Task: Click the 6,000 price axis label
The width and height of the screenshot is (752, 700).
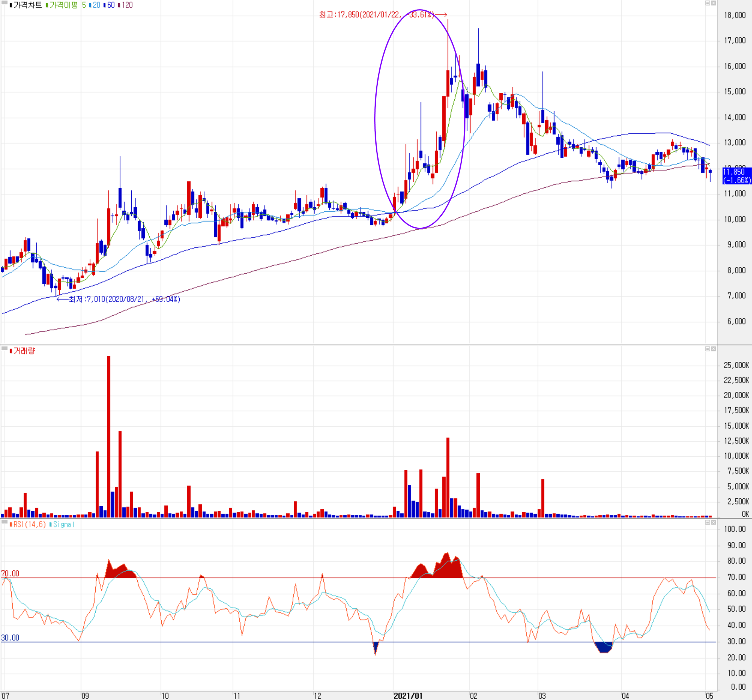Action: (736, 321)
